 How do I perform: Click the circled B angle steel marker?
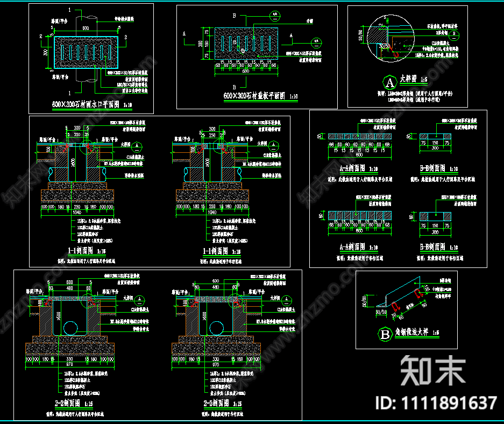[x=385, y=334]
